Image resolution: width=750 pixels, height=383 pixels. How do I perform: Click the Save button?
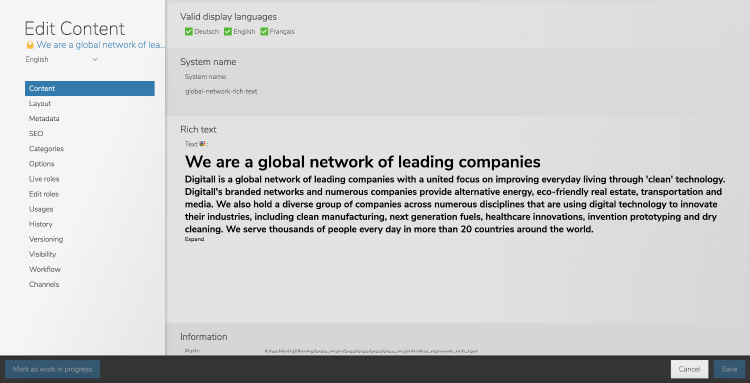point(729,369)
